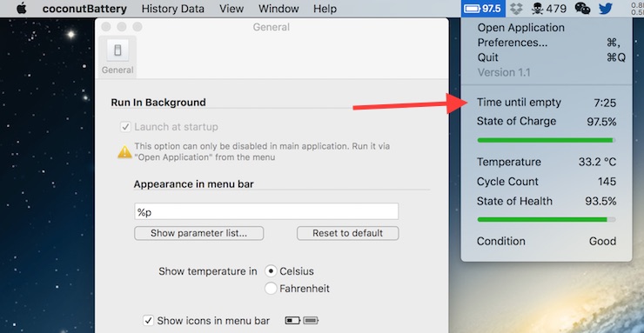Select the General switch toolbar icon
This screenshot has width=644, height=333.
(117, 57)
